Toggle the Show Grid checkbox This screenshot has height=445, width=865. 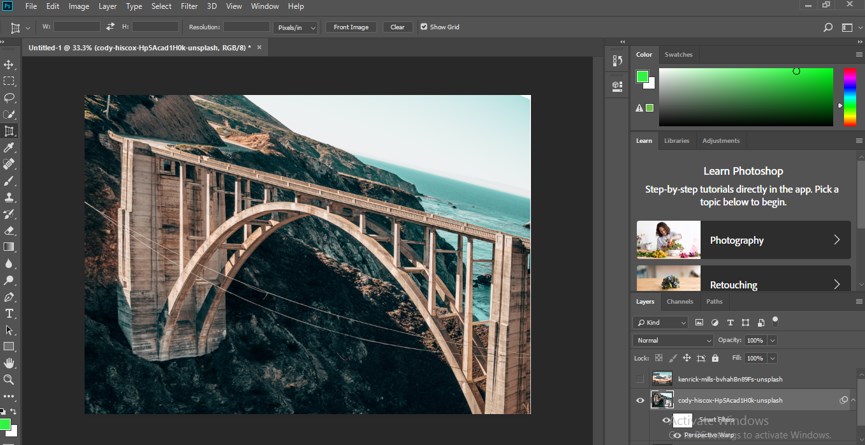click(x=424, y=26)
